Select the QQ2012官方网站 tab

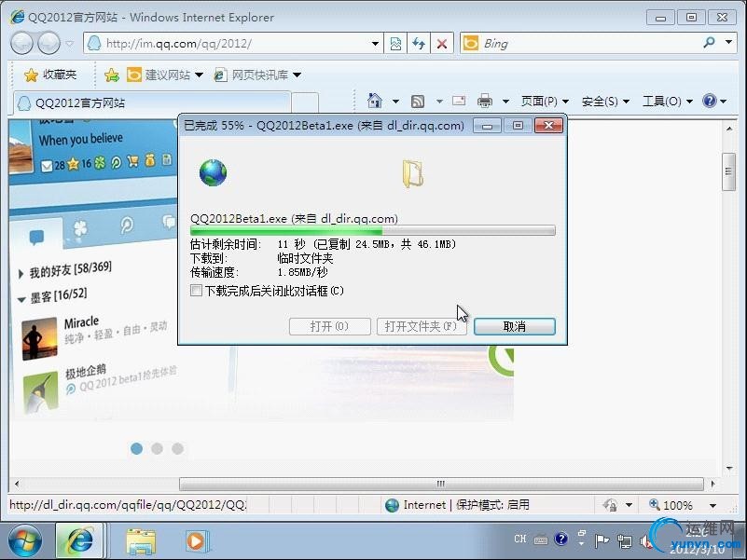click(151, 102)
